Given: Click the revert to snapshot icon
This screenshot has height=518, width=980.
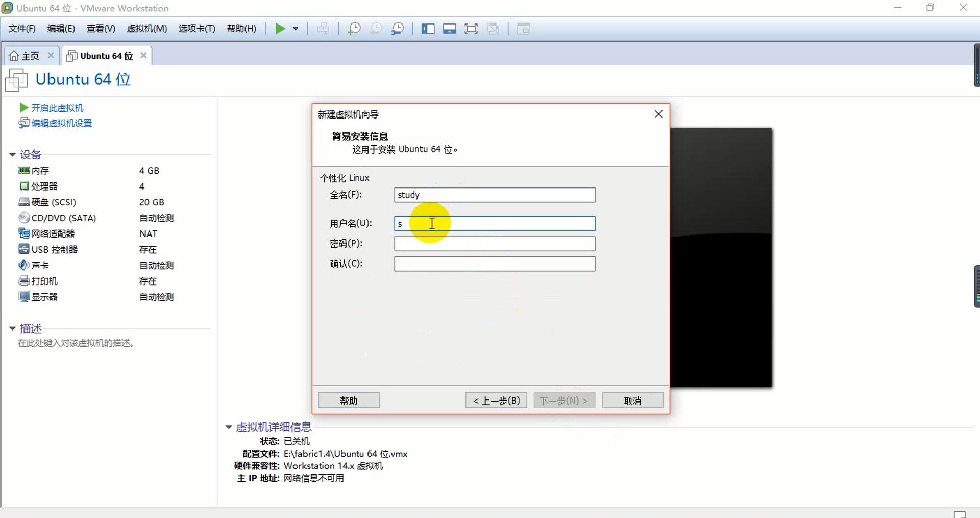Looking at the screenshot, I should coord(376,29).
